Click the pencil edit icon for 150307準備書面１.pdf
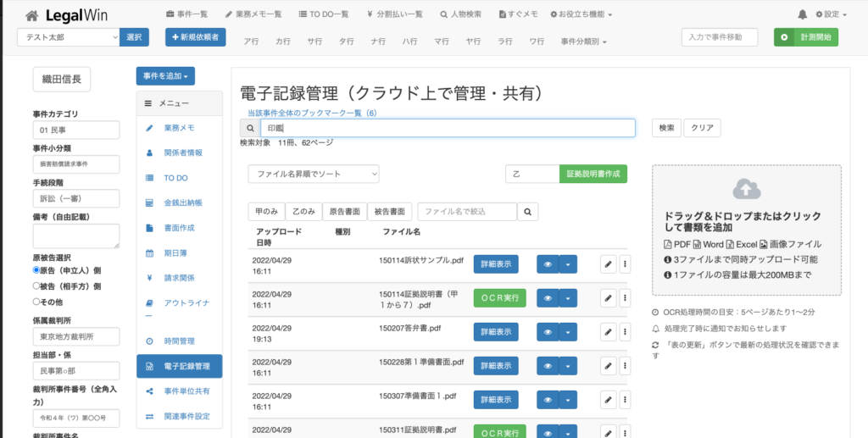This screenshot has width=868, height=438. tap(608, 400)
